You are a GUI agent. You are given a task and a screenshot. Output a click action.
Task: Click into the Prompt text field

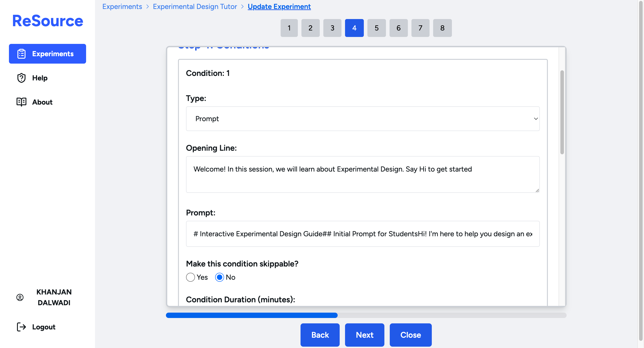click(x=362, y=234)
